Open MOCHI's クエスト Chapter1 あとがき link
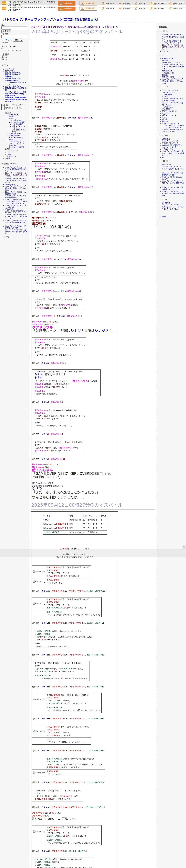The image size is (186, 868). 173,178
